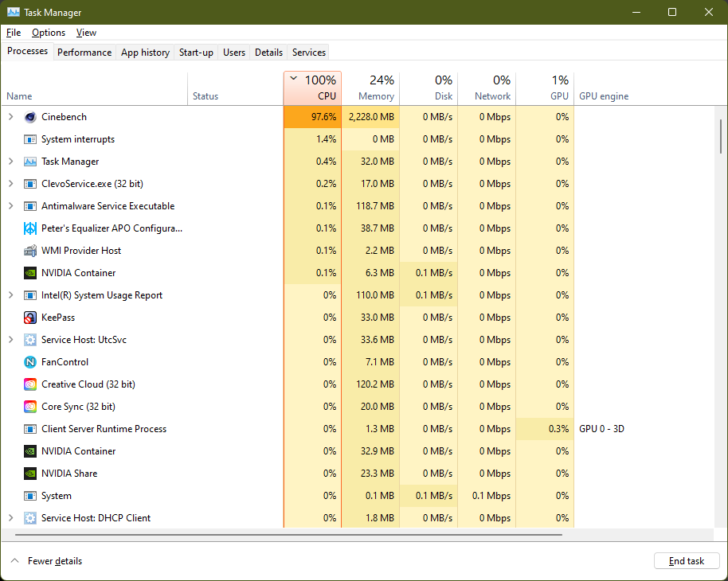
Task: Open the File menu
Action: [x=14, y=33]
